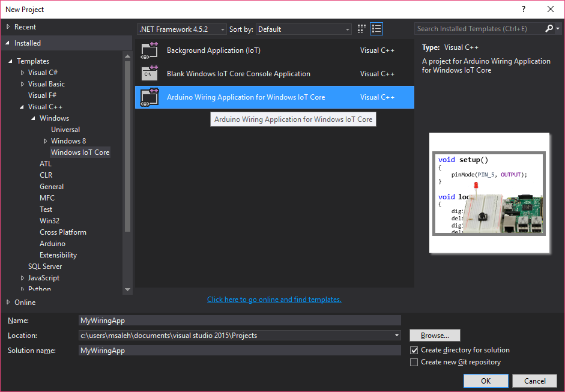
Task: Click the Solution name input field
Action: [240, 350]
